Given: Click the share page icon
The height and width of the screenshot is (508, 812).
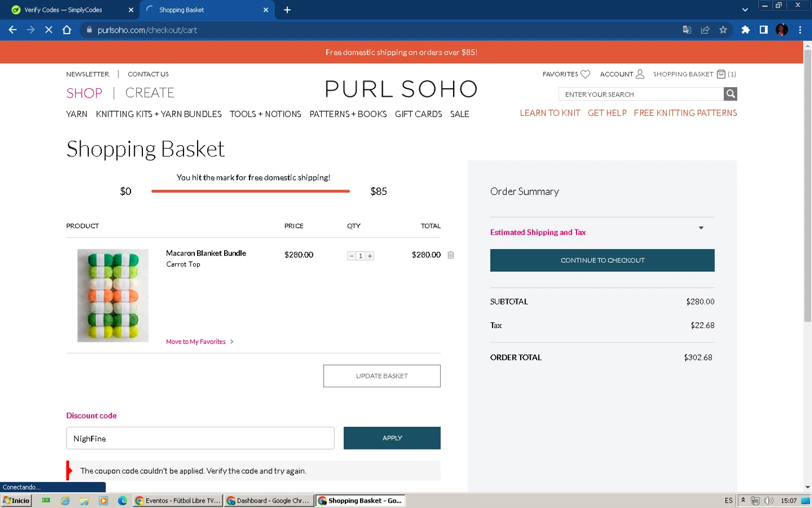Looking at the screenshot, I should pos(705,30).
